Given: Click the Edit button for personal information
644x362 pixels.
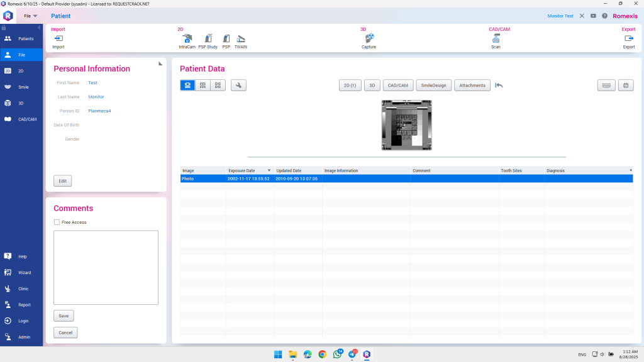Looking at the screenshot, I should pos(62,181).
